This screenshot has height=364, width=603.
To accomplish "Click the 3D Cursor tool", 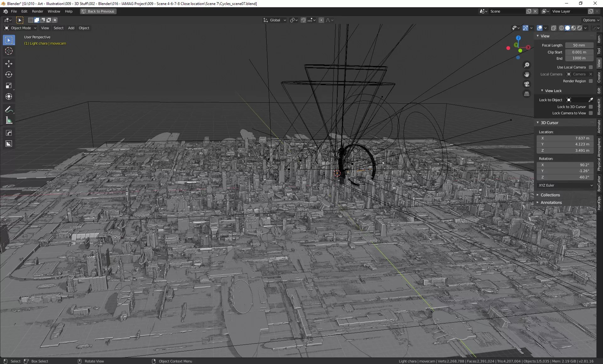I will 9,51.
